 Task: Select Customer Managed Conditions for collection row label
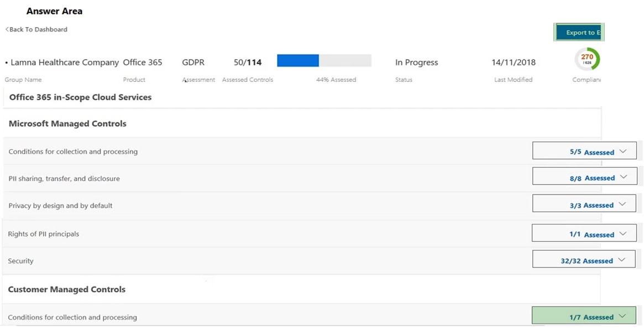[x=72, y=317]
